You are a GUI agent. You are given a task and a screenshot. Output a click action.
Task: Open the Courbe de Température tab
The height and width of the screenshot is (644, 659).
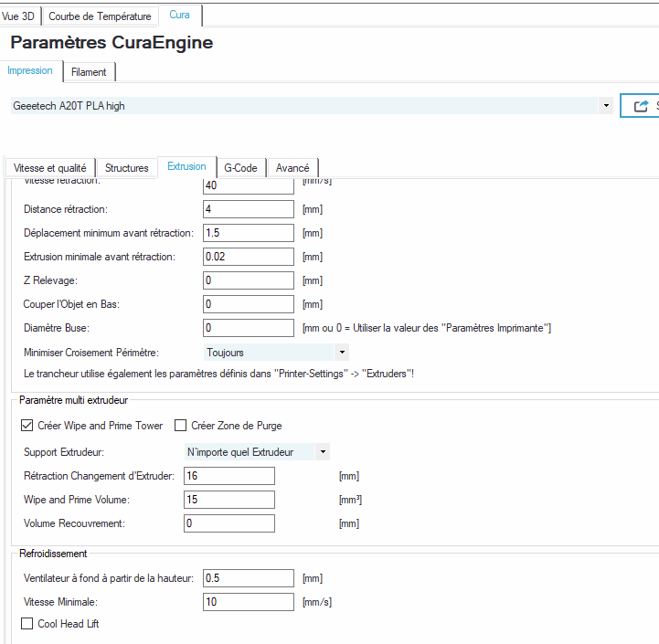coord(100,16)
